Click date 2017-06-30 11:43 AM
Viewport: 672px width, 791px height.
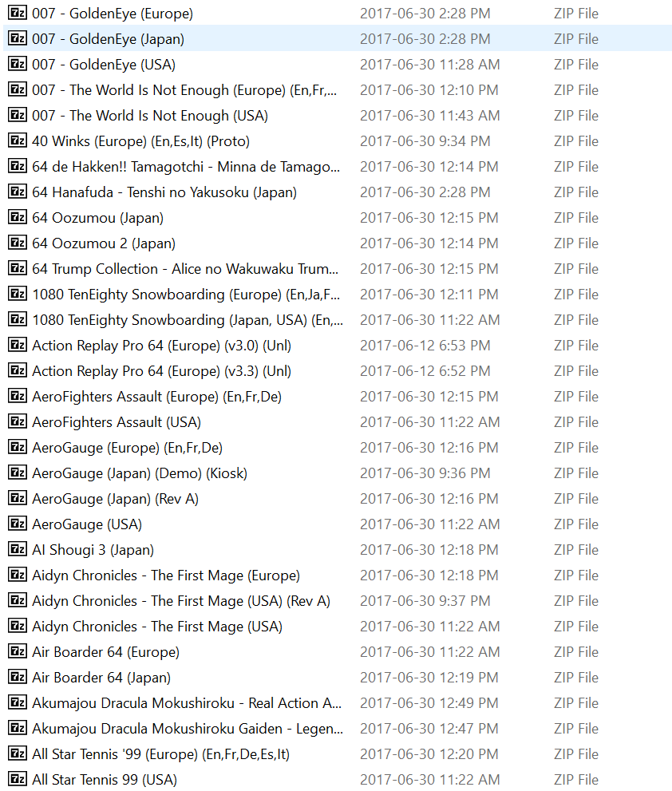430,116
